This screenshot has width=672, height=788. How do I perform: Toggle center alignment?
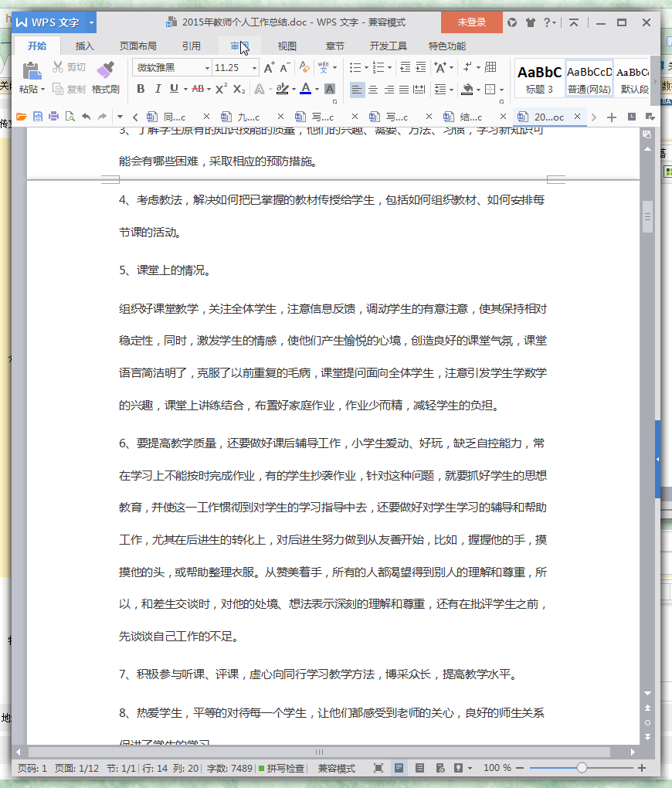click(x=373, y=90)
